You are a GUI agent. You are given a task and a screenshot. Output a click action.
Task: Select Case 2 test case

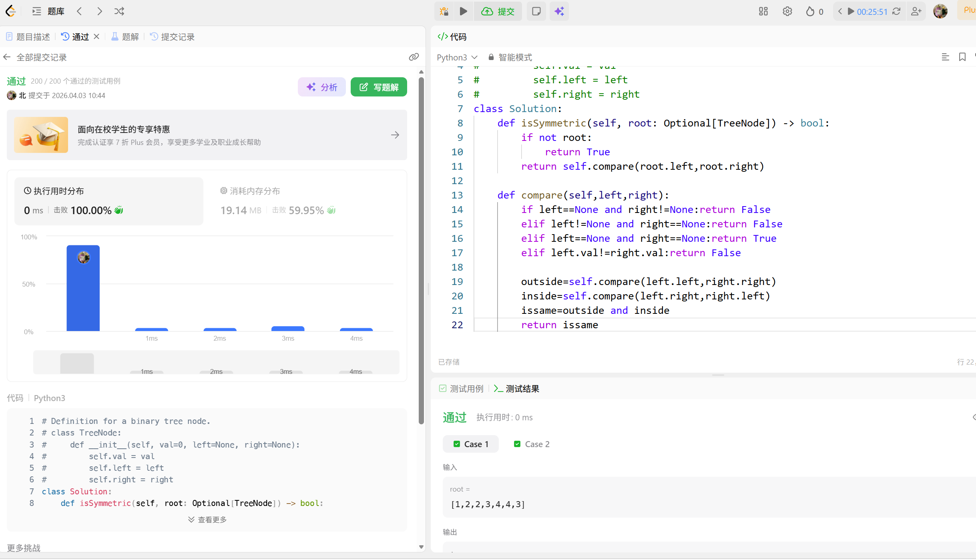click(531, 444)
